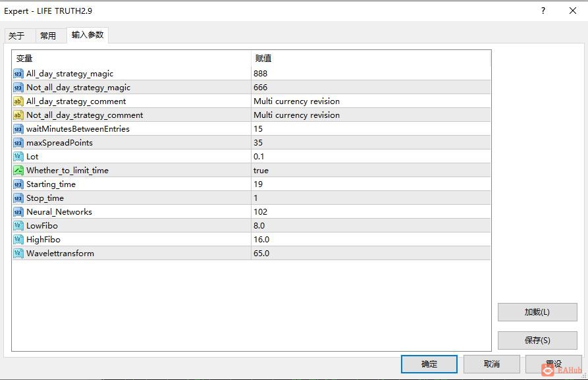Image resolution: width=588 pixels, height=380 pixels.
Task: Select the 输入参数 tab
Action: tap(88, 35)
